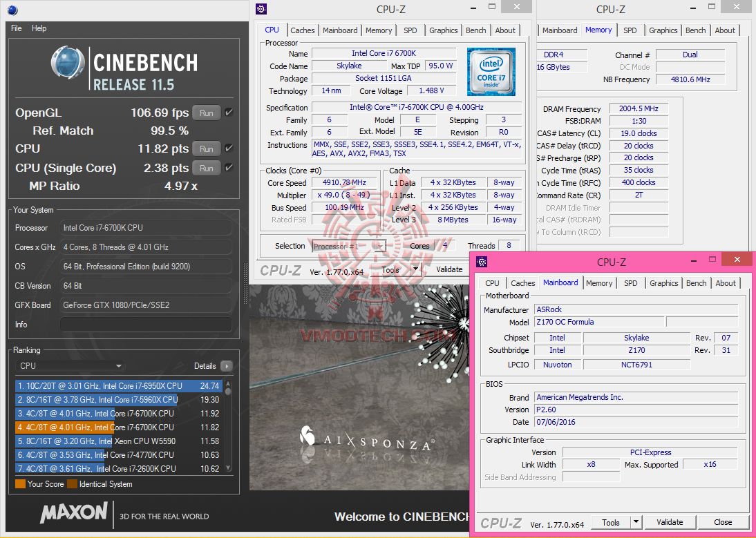Select CPU tab in CPU-Z front-left window

pos(272,30)
